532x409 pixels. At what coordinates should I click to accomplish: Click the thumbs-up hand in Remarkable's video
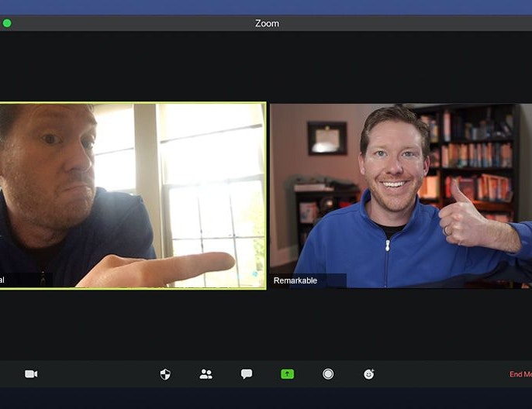pos(463,217)
